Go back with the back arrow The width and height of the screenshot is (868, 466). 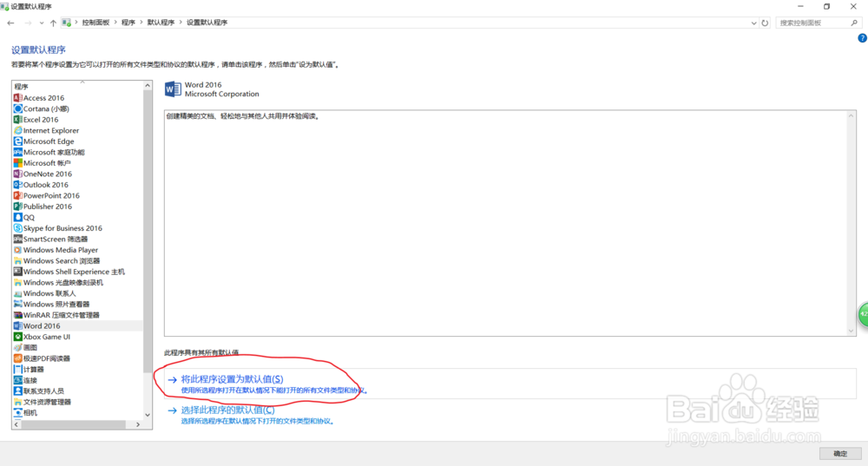click(10, 23)
